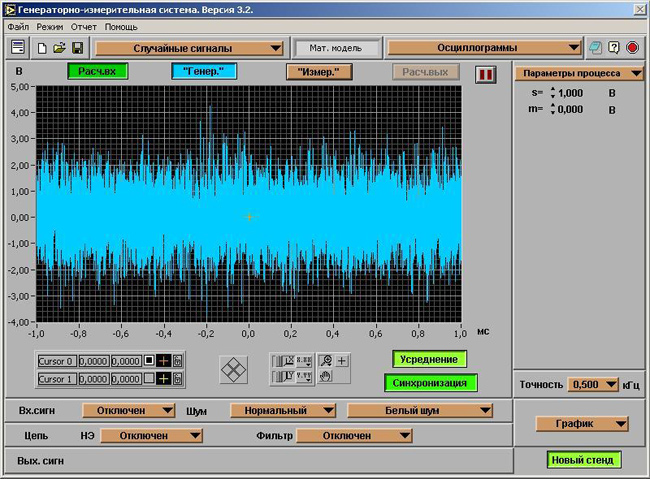Click the Cursor 1 Y value field
The image size is (650, 479).
coord(126,379)
